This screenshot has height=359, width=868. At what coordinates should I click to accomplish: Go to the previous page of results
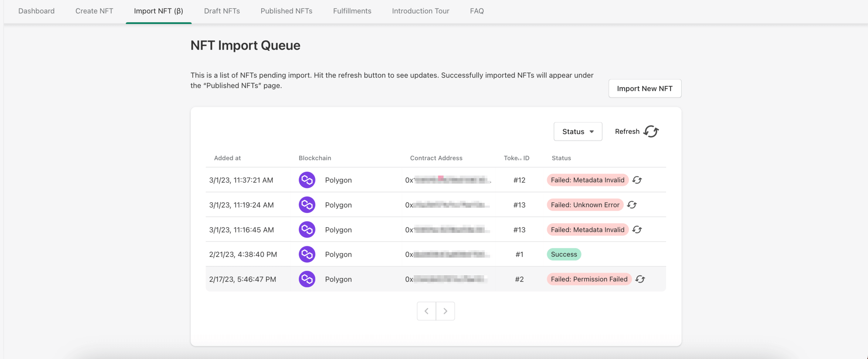pos(426,311)
